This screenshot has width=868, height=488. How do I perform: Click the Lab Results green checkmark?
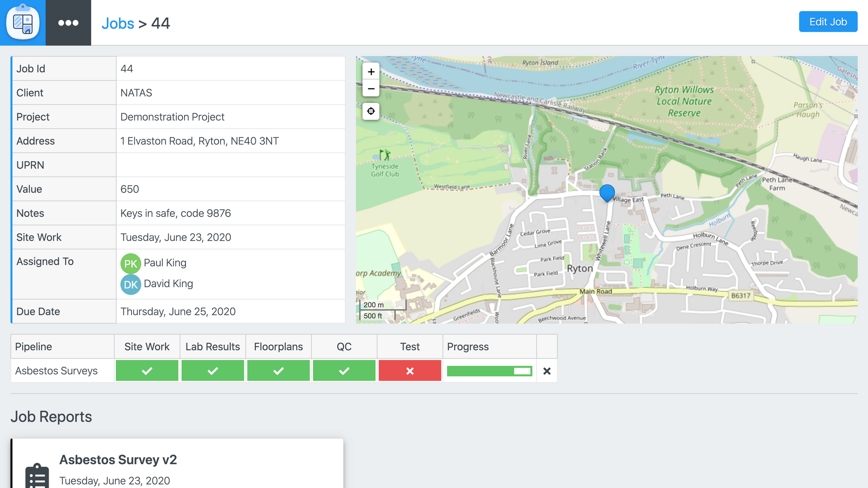click(213, 370)
